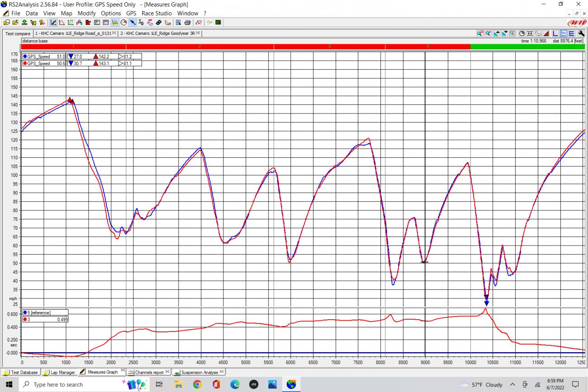Open graph settings with wrench icon

point(581,33)
